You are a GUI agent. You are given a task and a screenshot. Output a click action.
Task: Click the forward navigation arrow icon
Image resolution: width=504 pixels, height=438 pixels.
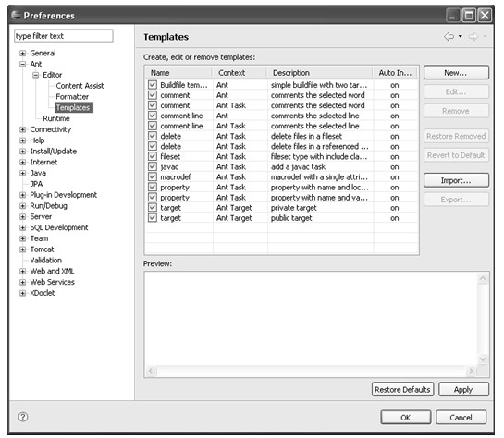473,37
